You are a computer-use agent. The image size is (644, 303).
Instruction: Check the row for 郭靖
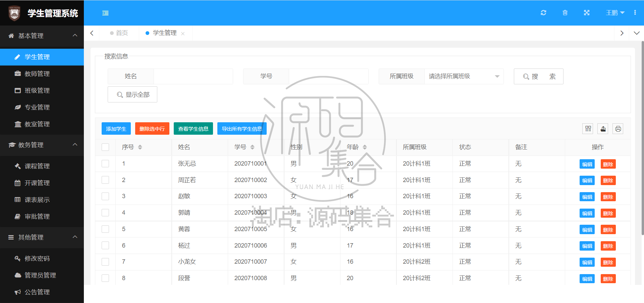point(105,213)
